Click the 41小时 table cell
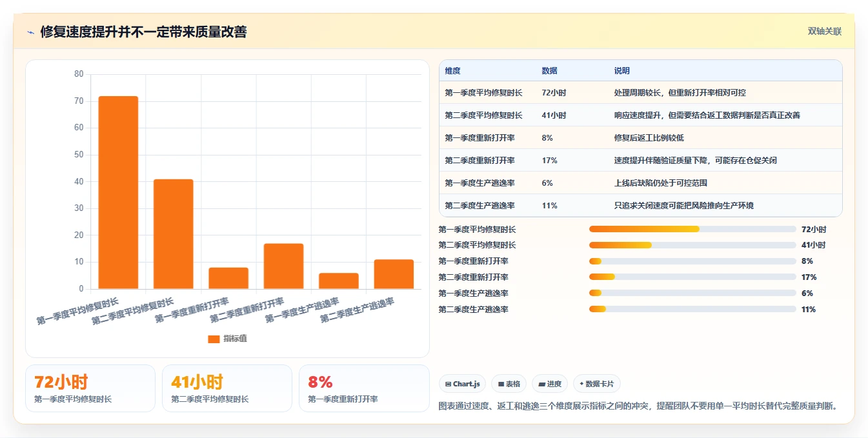The image size is (868, 438). pyautogui.click(x=554, y=115)
